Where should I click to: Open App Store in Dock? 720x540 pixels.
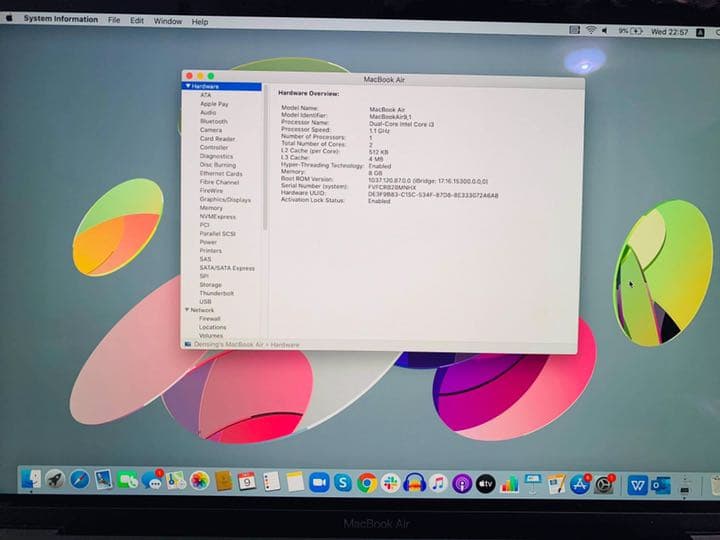point(580,484)
